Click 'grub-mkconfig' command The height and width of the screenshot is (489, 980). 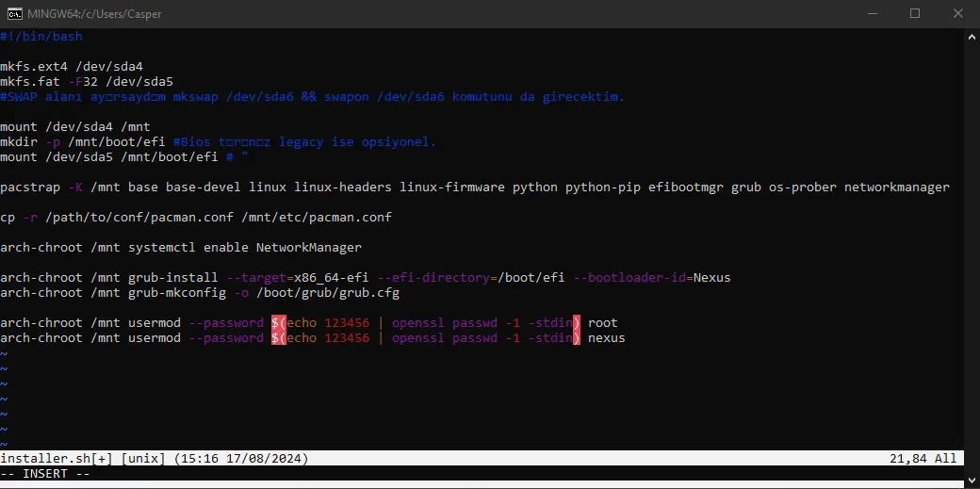click(x=177, y=293)
